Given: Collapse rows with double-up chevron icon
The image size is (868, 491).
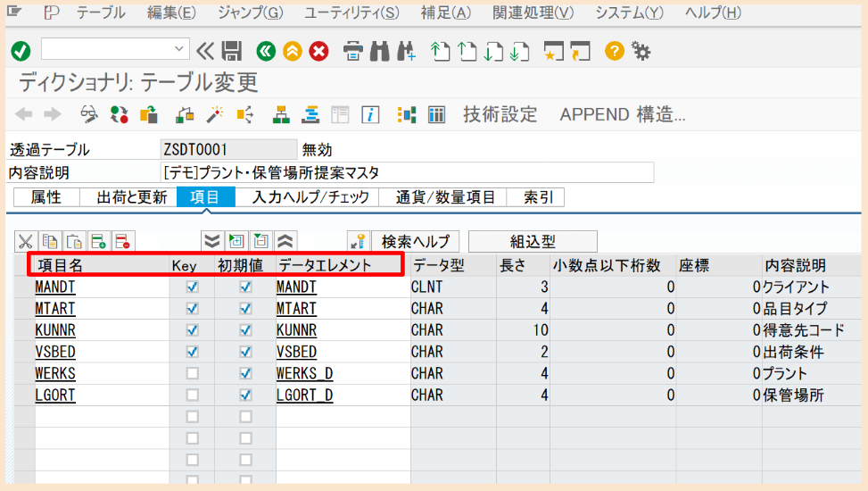Looking at the screenshot, I should tap(286, 241).
